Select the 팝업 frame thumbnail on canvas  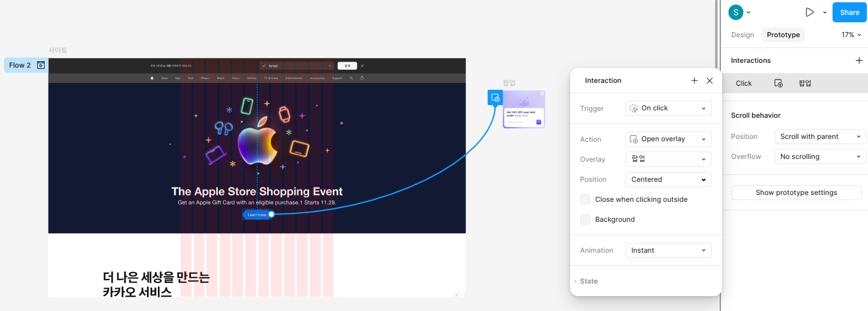pyautogui.click(x=524, y=109)
